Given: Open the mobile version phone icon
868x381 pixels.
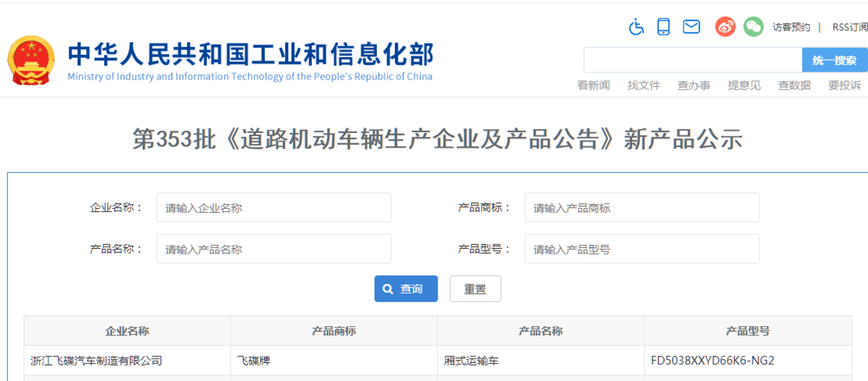Looking at the screenshot, I should coord(663,27).
